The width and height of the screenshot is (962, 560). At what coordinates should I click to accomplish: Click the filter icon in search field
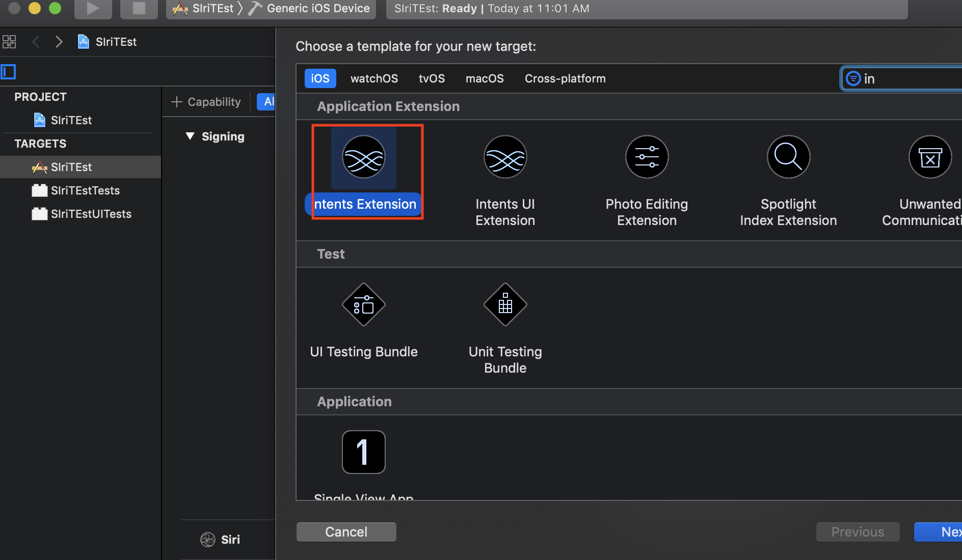point(853,78)
